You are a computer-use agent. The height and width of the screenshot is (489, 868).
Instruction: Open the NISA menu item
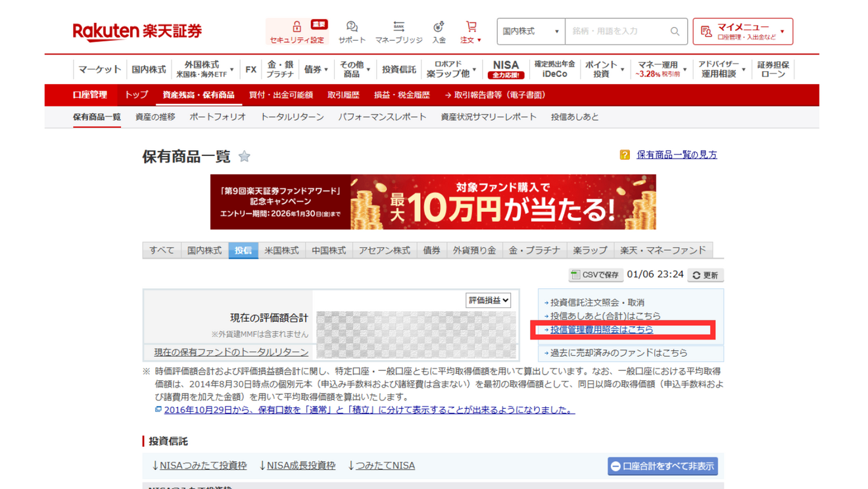tap(505, 69)
